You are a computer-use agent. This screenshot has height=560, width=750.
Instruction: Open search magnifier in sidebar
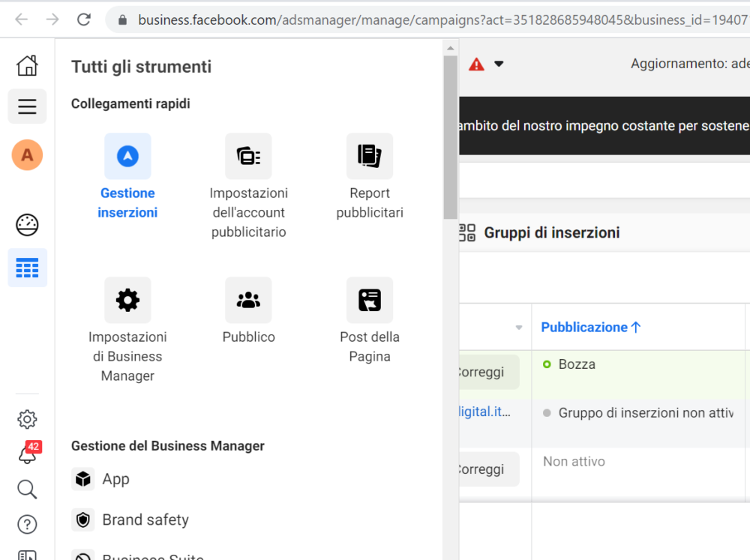(27, 490)
